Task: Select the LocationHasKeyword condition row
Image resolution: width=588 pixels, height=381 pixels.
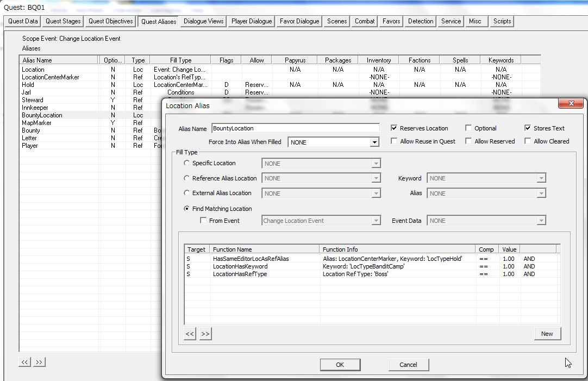Action: click(240, 266)
